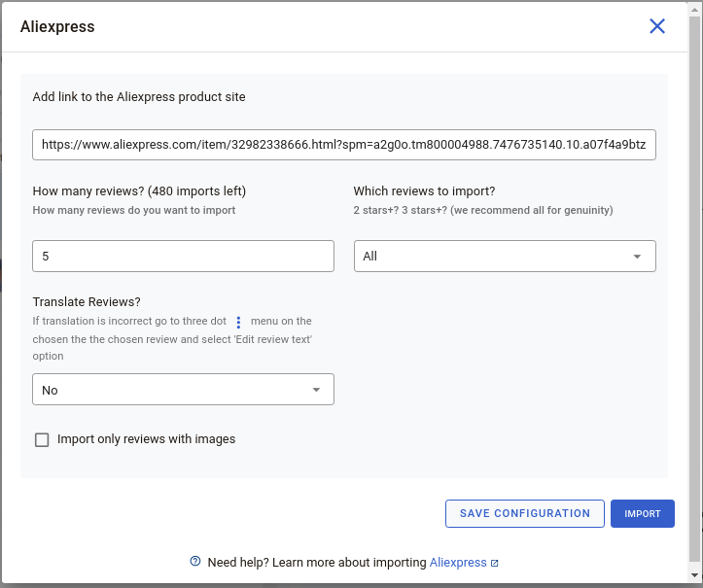Click the 'Translate Reviews?' heading
The height and width of the screenshot is (588, 703).
tap(87, 302)
